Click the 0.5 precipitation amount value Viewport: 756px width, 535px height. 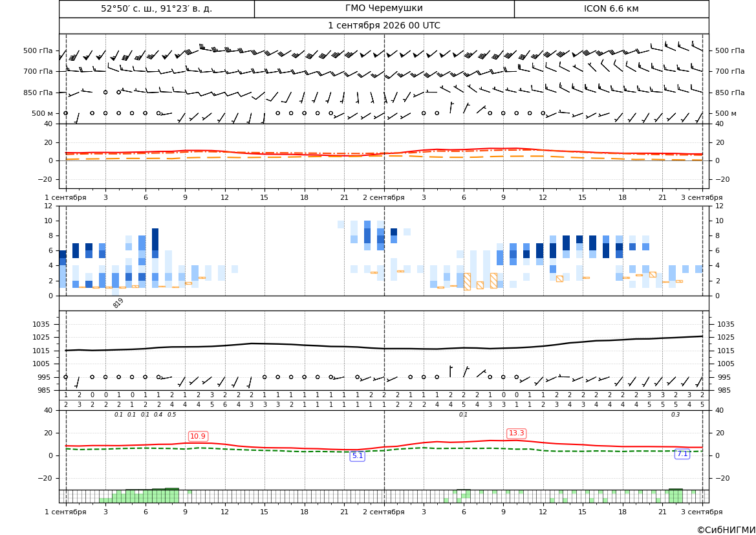click(x=171, y=415)
